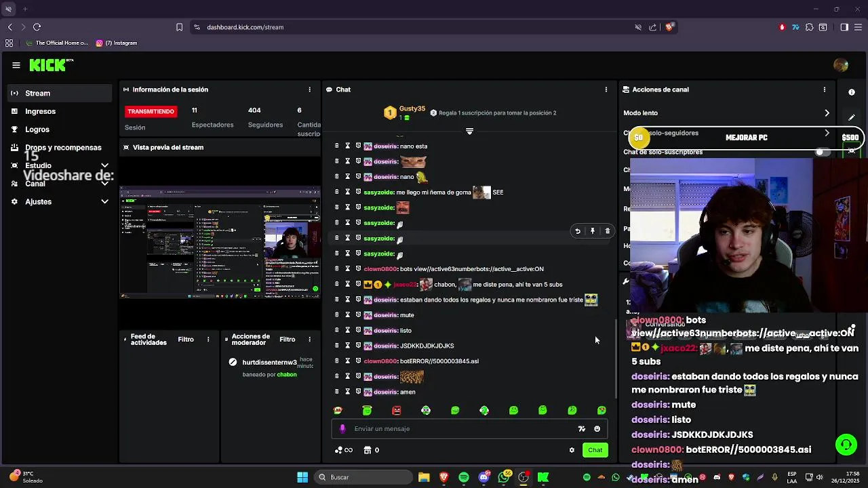Image resolution: width=868 pixels, height=488 pixels.
Task: Open Chat panel three-dot options
Action: click(x=606, y=89)
